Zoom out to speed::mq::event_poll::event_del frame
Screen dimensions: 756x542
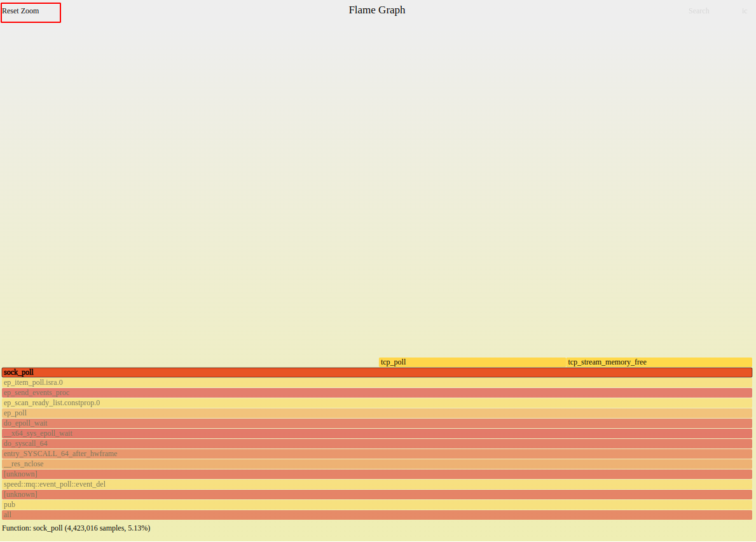pos(376,484)
